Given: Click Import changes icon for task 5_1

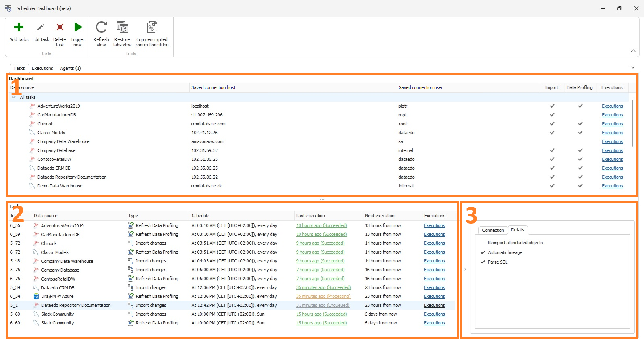Looking at the screenshot, I should click(x=130, y=305).
